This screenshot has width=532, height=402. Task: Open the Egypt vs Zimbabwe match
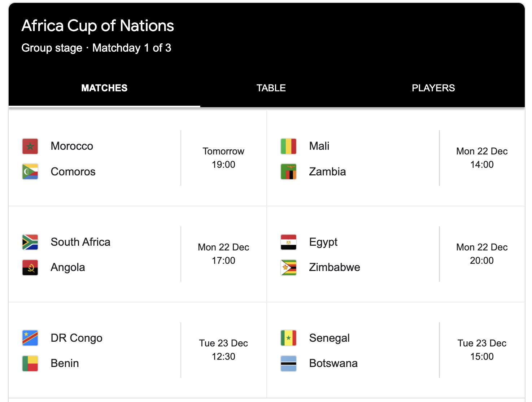coord(396,254)
